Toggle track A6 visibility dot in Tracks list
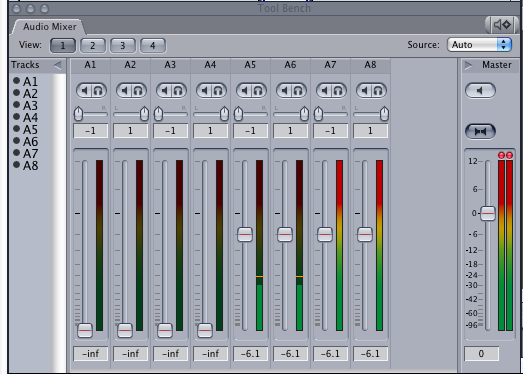Viewport: 523px width, 374px height. click(x=16, y=140)
